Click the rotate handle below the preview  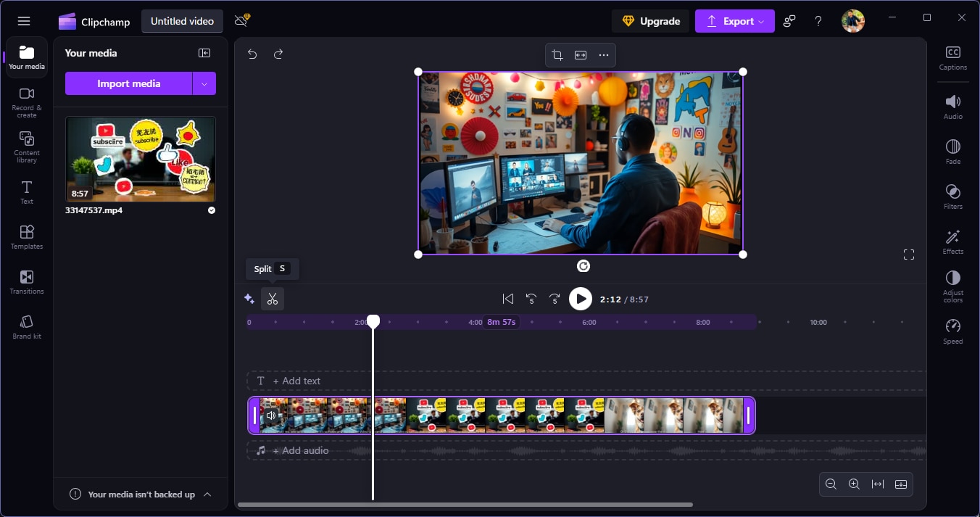[584, 266]
